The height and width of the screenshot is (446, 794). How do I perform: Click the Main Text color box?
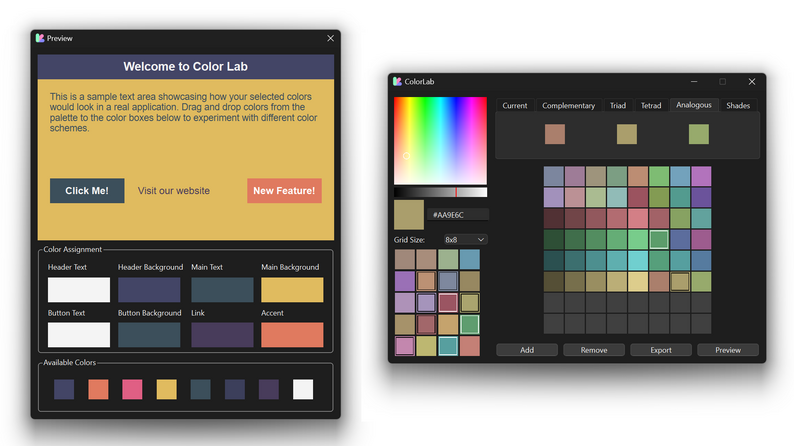222,290
